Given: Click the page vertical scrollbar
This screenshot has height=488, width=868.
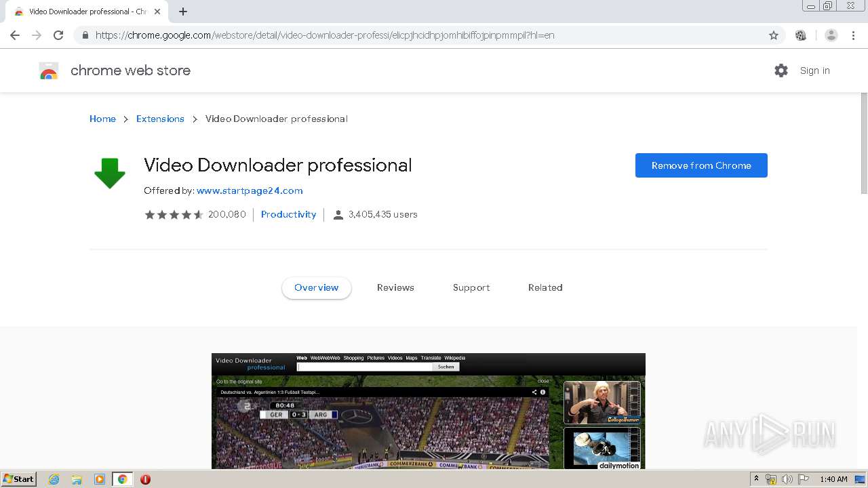Looking at the screenshot, I should pos(864,142).
